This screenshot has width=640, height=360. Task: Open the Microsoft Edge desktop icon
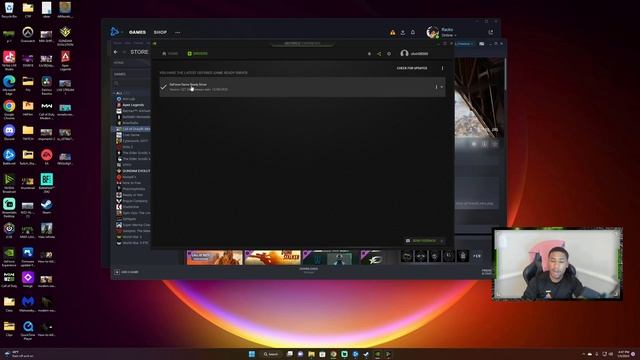tap(9, 84)
